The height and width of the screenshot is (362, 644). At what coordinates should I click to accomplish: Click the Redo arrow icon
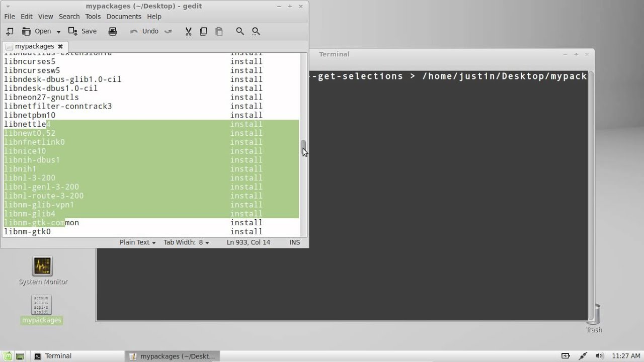click(168, 31)
